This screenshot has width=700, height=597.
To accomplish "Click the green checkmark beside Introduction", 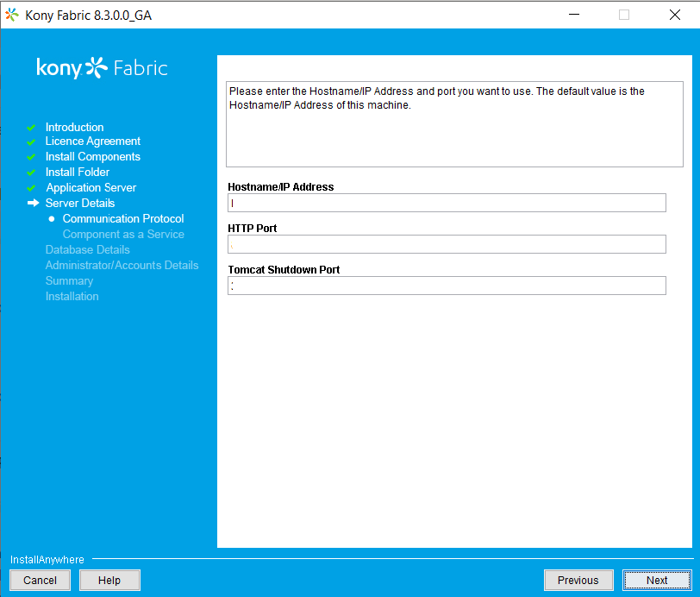I will pos(31,128).
